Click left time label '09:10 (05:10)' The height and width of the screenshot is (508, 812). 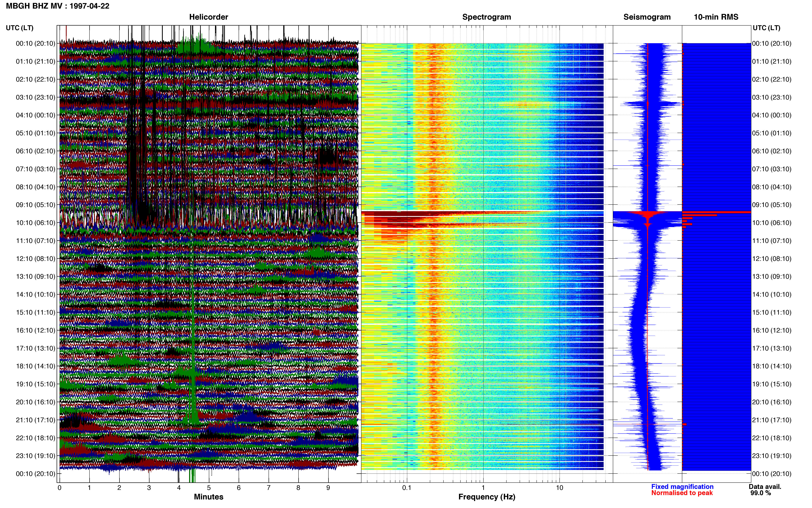point(36,205)
